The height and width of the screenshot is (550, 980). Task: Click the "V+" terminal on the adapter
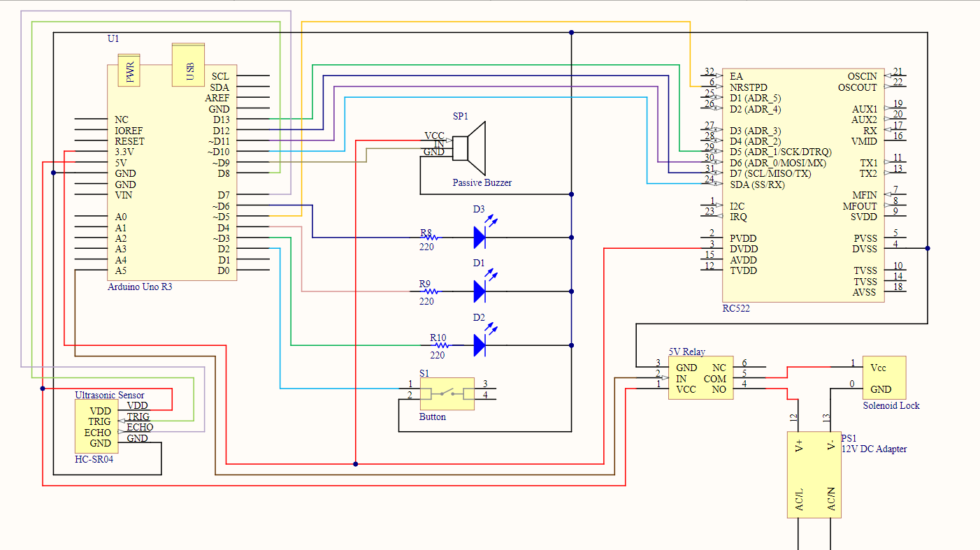[x=799, y=447]
